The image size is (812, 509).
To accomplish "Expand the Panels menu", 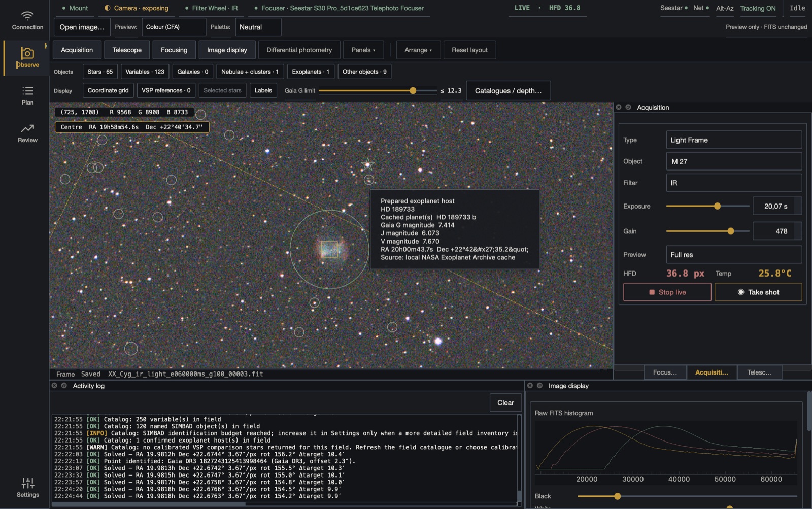I will 363,50.
